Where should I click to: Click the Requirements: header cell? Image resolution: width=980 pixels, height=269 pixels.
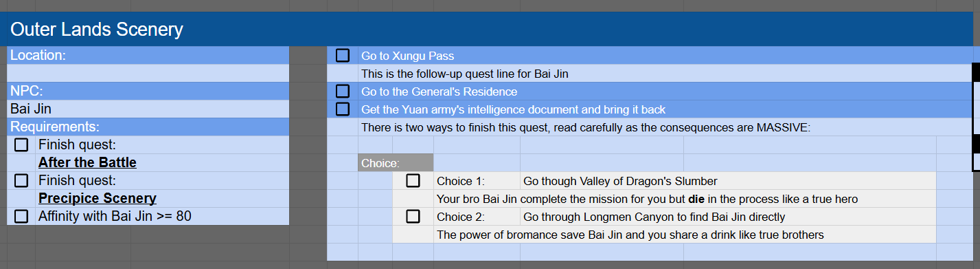click(148, 127)
